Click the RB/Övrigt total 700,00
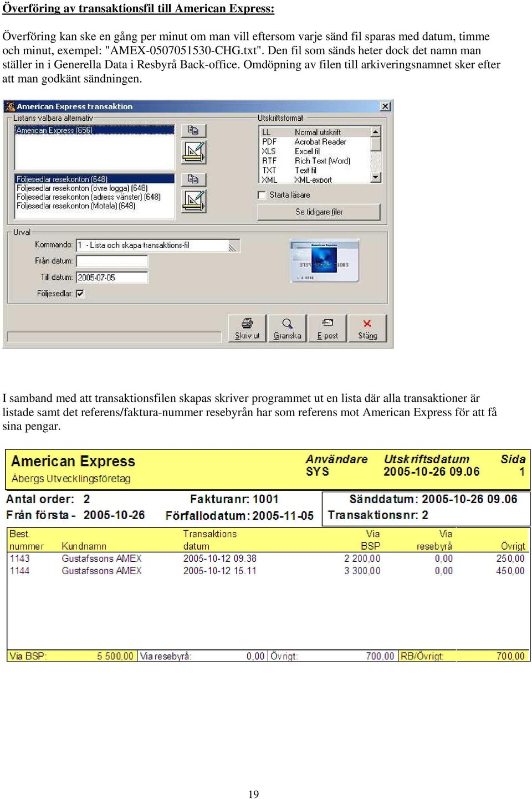 click(x=510, y=656)
